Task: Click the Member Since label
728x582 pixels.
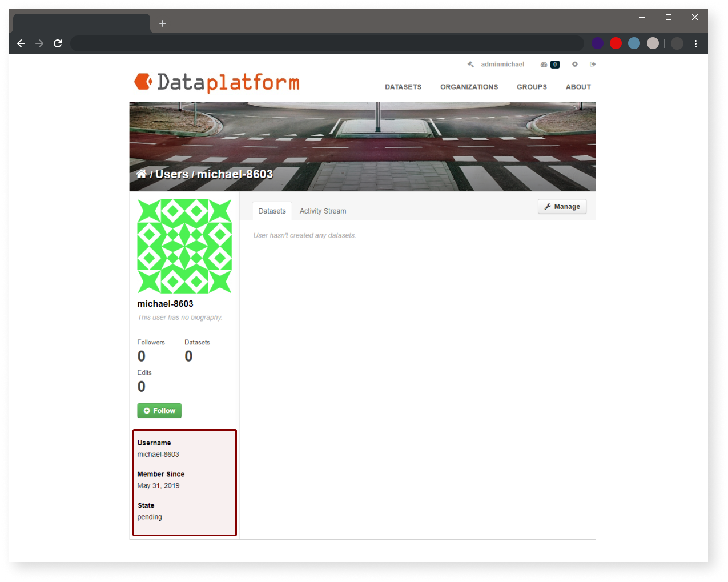Action: [x=160, y=474]
